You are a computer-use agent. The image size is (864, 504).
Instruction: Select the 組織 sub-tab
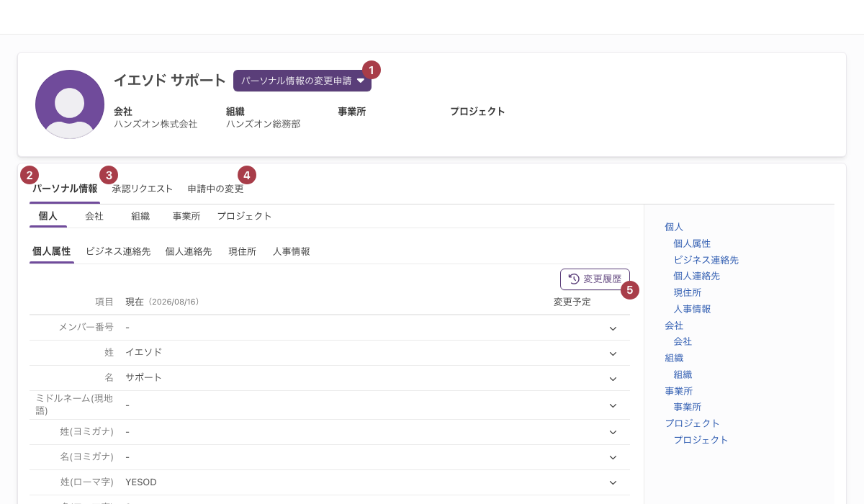point(140,216)
